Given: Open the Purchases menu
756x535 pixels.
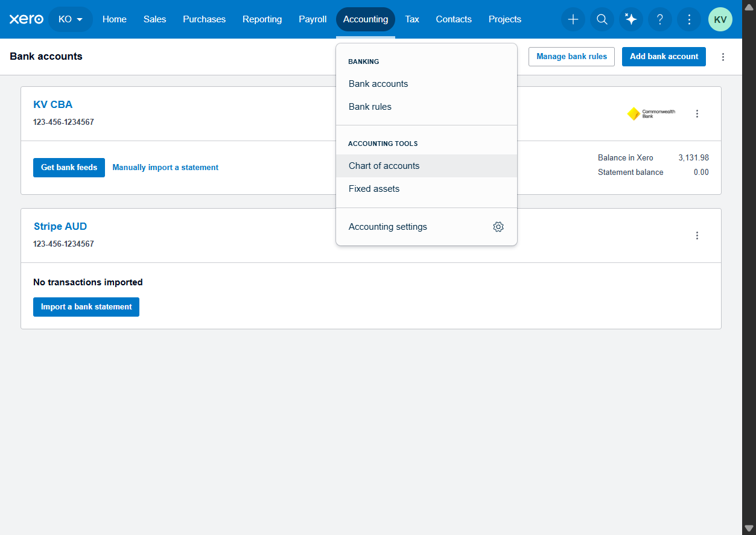Looking at the screenshot, I should [x=205, y=19].
